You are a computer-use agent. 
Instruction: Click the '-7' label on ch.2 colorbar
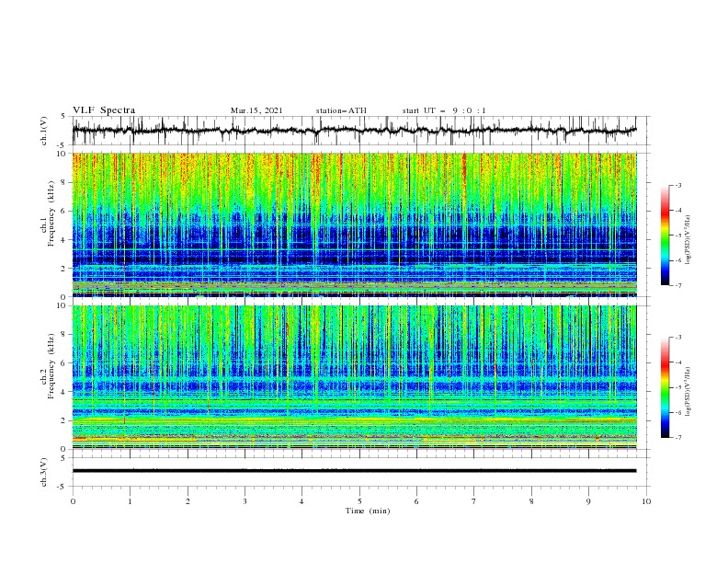tap(678, 437)
